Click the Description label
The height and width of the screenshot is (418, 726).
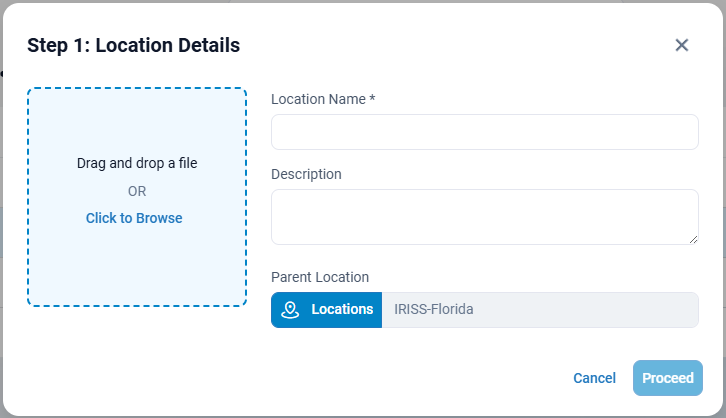tap(306, 174)
